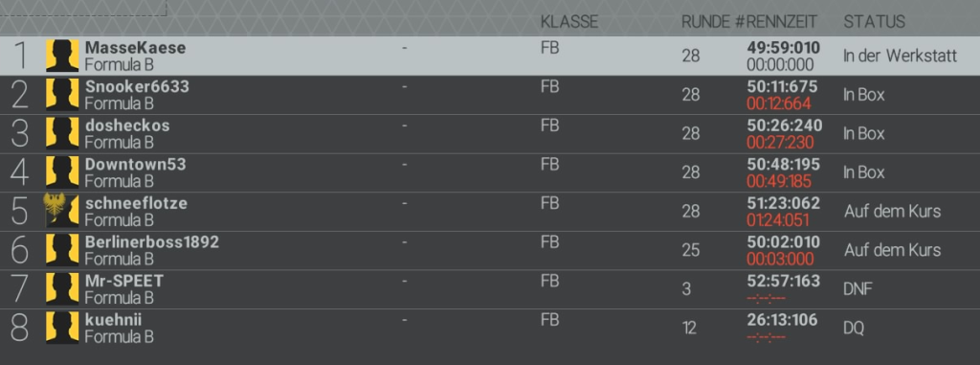Click the DNF status for Mr-SPEET
The height and width of the screenshot is (365, 980).
pos(858,289)
